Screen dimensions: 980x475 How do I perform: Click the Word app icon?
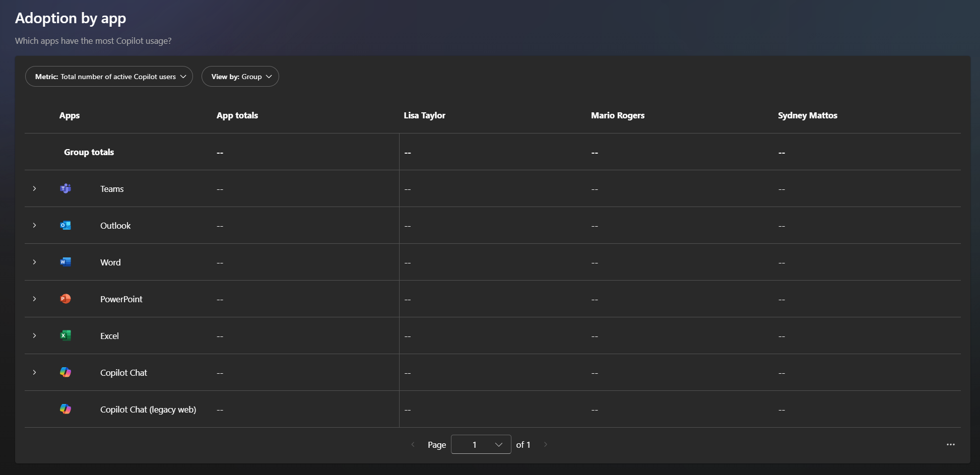[66, 262]
